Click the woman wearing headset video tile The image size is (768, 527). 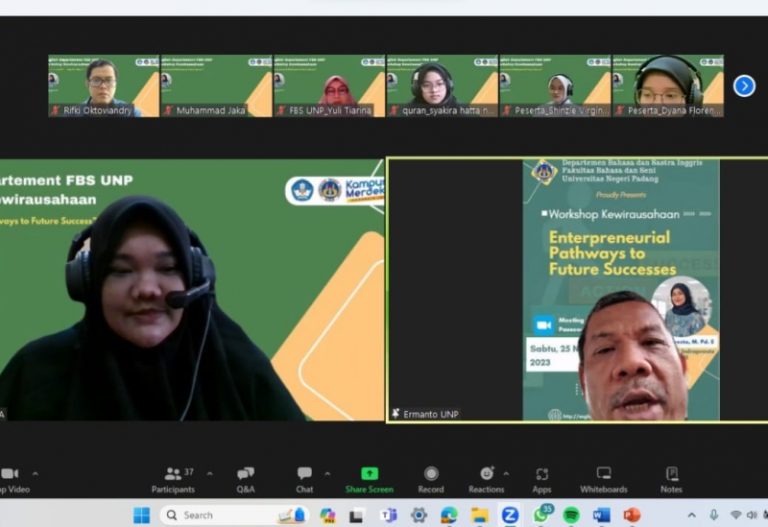(192, 289)
